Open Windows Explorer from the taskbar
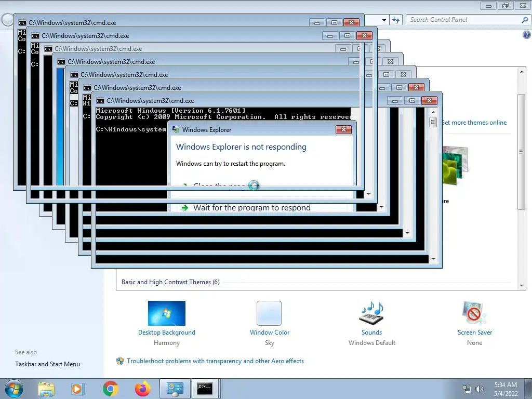Image resolution: width=532 pixels, height=399 pixels. click(46, 389)
